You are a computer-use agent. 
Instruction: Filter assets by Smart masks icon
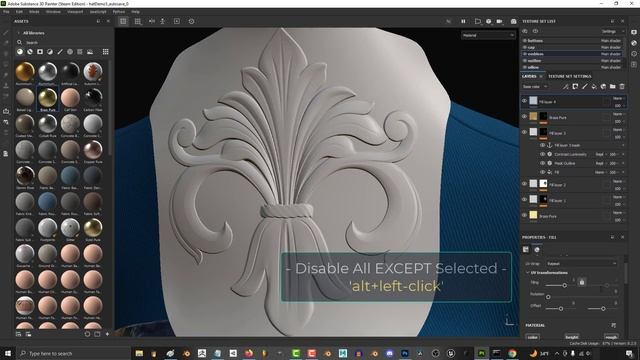pyautogui.click(x=40, y=52)
